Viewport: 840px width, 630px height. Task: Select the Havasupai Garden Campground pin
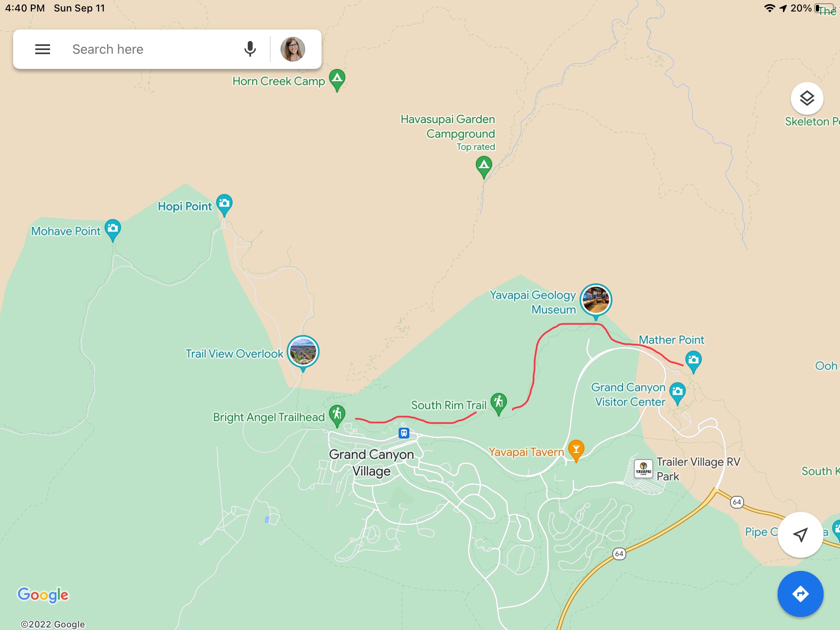pos(484,167)
